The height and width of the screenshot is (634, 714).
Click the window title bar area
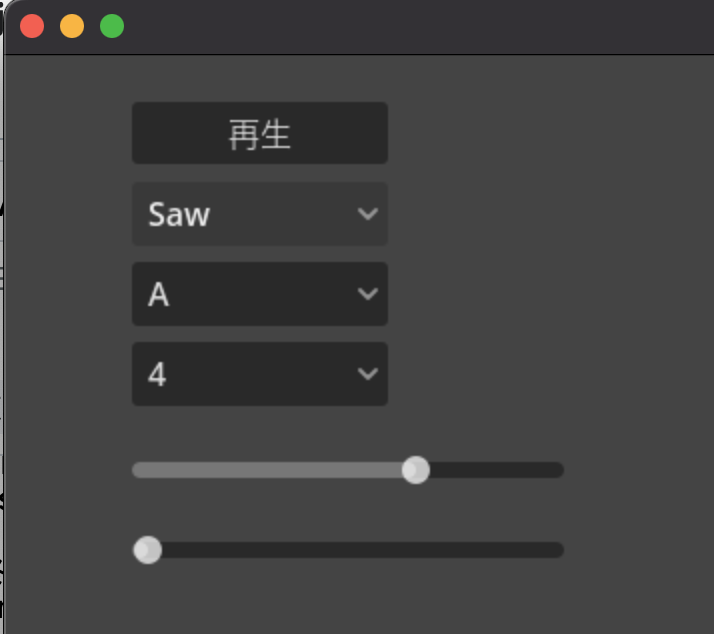[410, 26]
